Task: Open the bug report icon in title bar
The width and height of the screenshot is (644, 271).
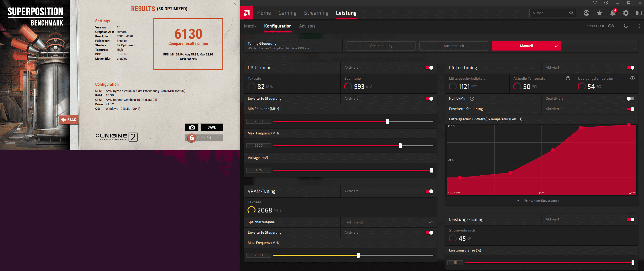Action: pos(595,3)
